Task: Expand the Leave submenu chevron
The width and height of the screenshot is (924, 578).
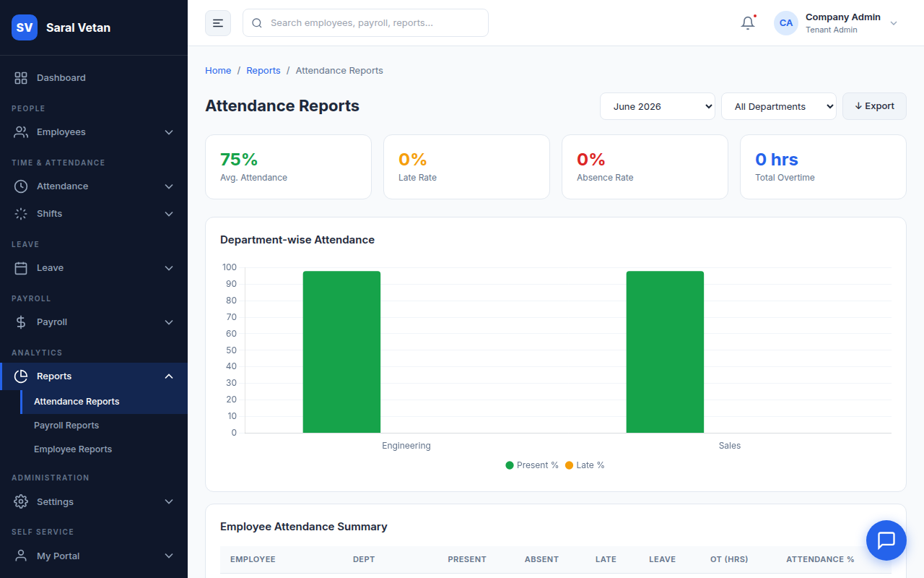Action: pos(169,268)
